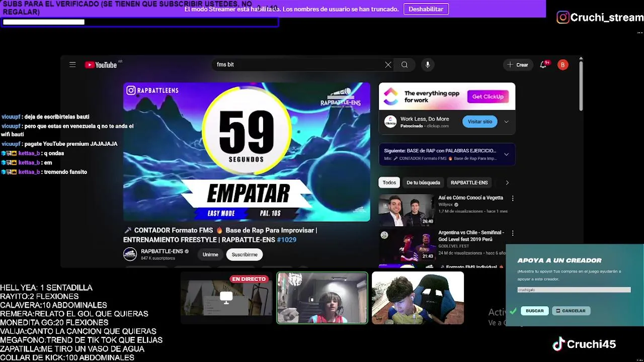Click the green-bordered webcam feed
This screenshot has width=644, height=362.
(322, 298)
